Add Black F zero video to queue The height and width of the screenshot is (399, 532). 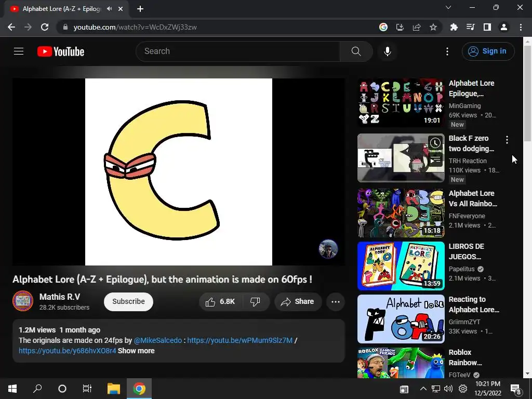coord(435,159)
